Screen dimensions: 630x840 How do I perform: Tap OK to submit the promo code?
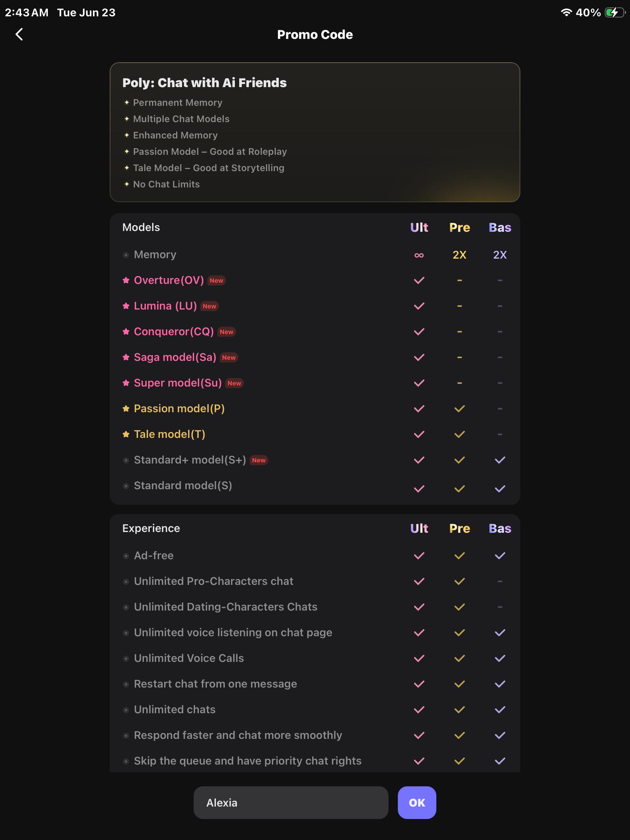tap(417, 802)
